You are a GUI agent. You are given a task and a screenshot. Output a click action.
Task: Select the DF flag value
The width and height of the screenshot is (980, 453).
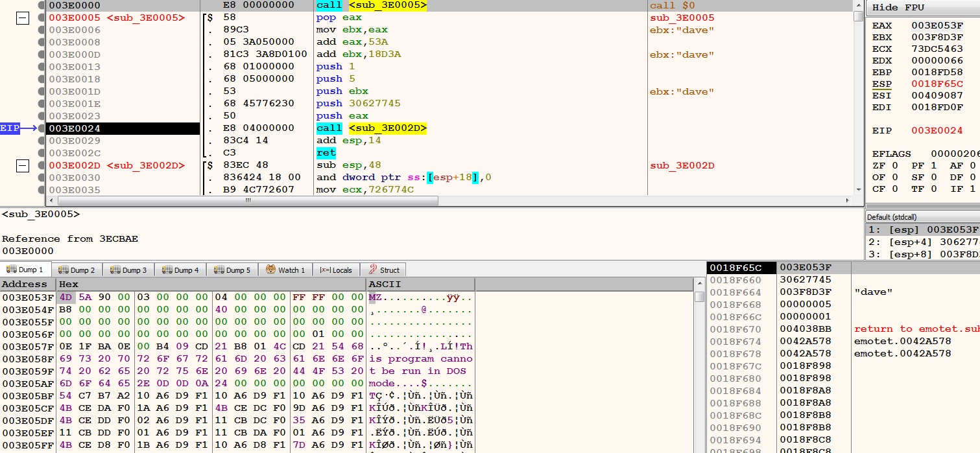click(972, 177)
